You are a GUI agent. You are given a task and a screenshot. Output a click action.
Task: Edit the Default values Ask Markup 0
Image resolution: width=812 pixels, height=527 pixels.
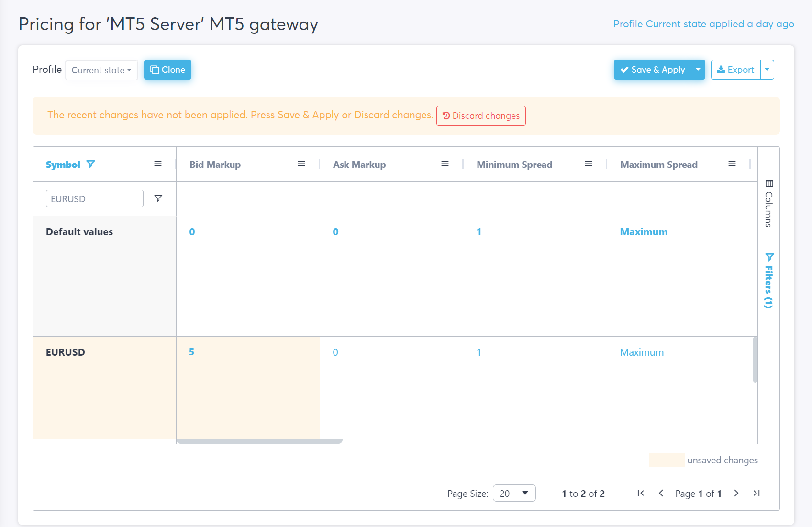coord(335,232)
